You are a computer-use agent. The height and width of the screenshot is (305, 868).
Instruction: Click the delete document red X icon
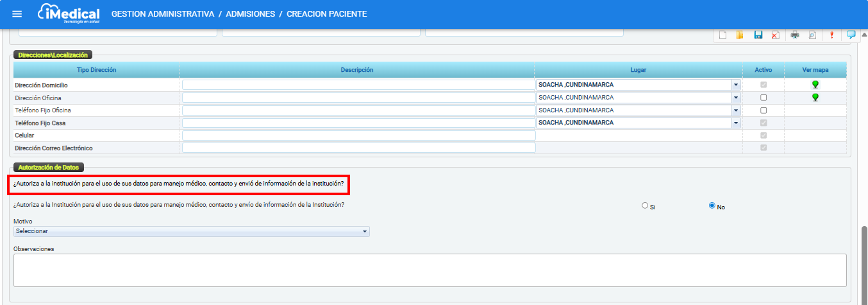[776, 35]
